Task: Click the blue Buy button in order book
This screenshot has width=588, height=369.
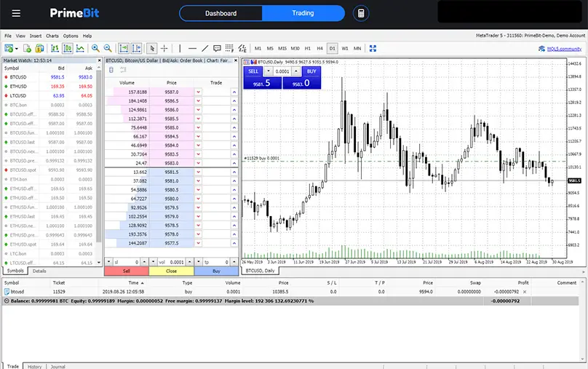Action: click(x=216, y=271)
